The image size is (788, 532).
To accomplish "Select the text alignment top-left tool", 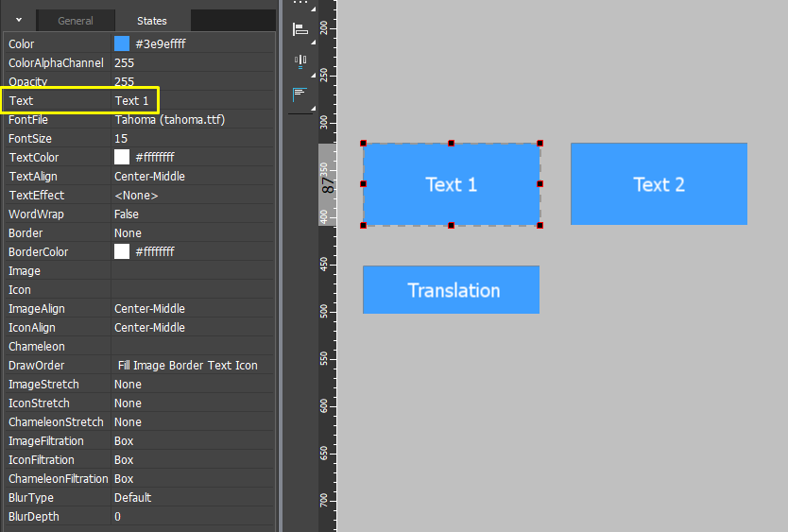I will (x=300, y=94).
